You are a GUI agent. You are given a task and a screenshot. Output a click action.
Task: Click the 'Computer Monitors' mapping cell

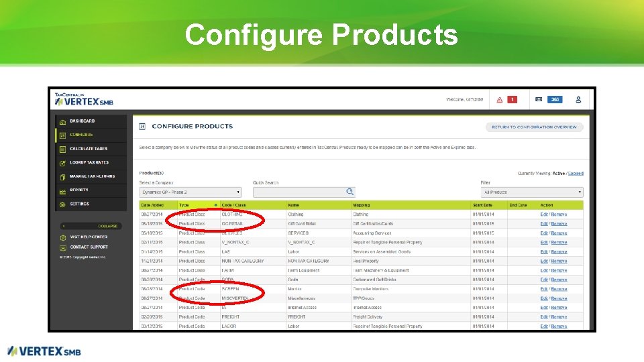point(370,289)
